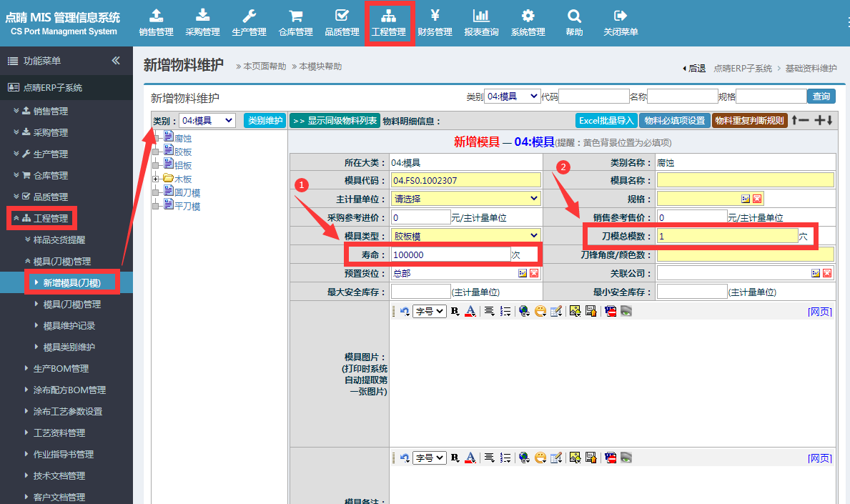
Task: Open the 财务管理 yen icon menu
Action: 435,23
